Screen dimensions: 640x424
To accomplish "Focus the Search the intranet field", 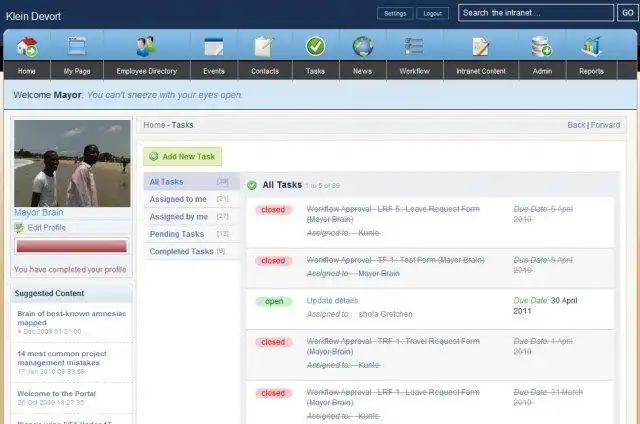I will click(x=536, y=13).
